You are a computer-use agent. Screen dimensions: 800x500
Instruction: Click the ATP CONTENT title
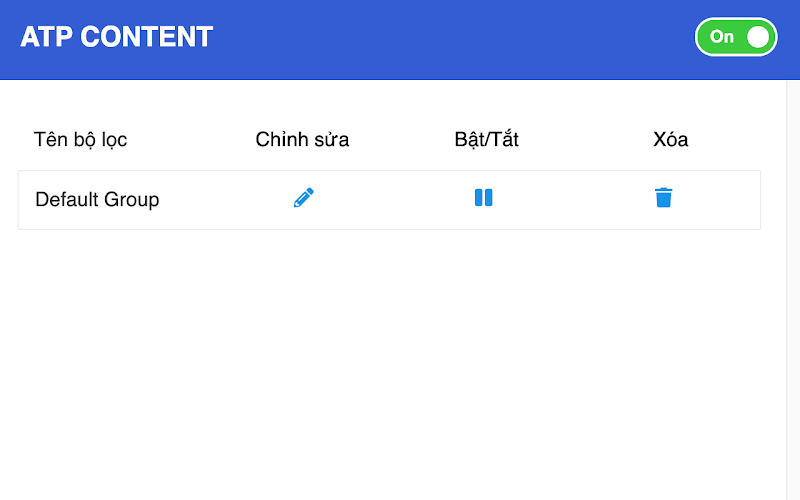(116, 37)
